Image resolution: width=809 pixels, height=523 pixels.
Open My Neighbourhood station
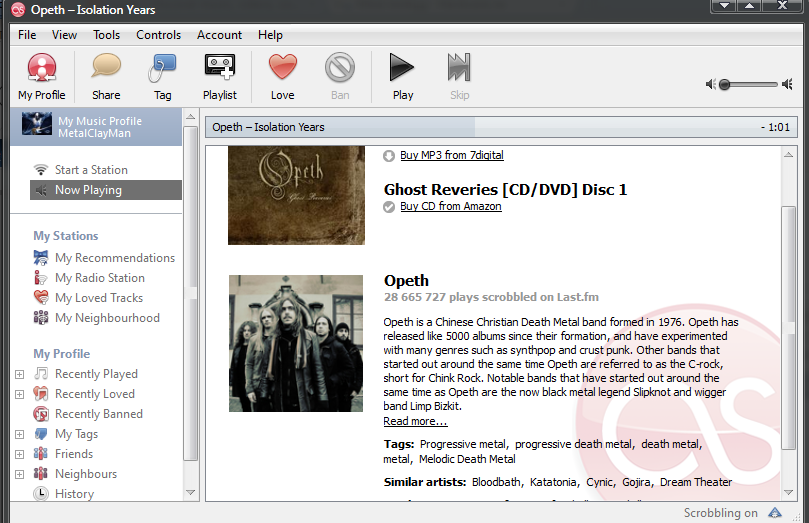click(107, 318)
